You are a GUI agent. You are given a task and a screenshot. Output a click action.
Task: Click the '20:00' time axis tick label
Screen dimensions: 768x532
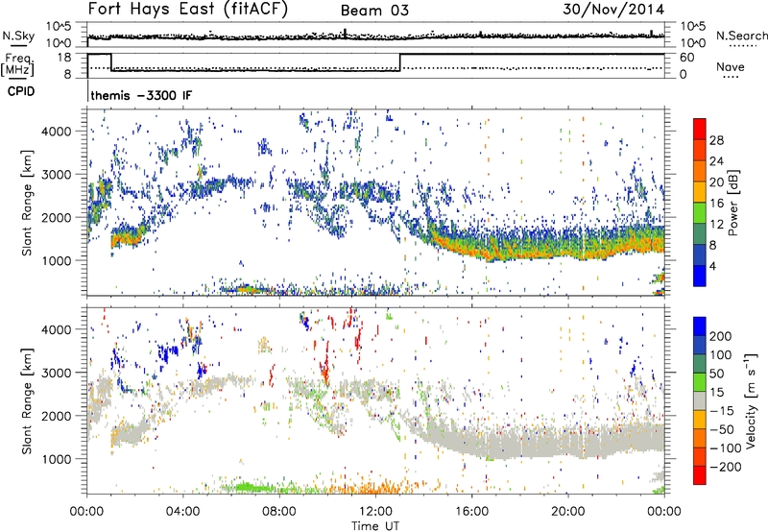pos(567,512)
